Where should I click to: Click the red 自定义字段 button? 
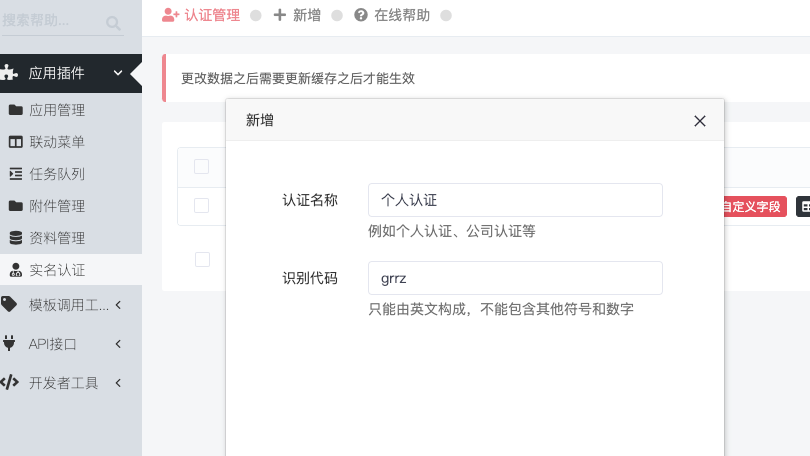tap(754, 207)
